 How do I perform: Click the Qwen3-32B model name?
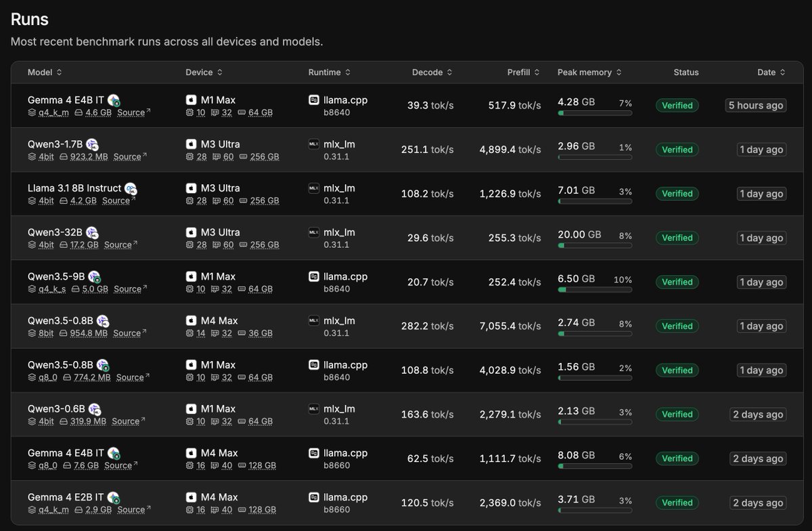[55, 232]
